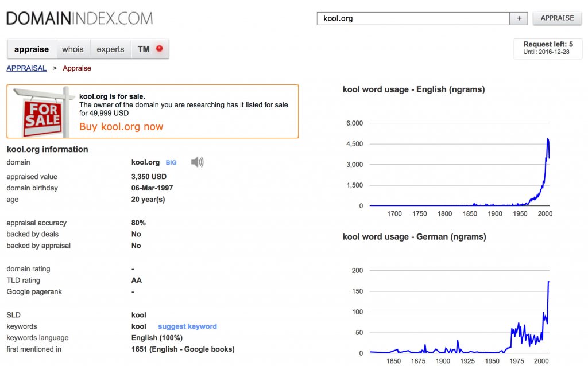Select the TLD rating AA value
The image size is (588, 366).
click(x=137, y=280)
